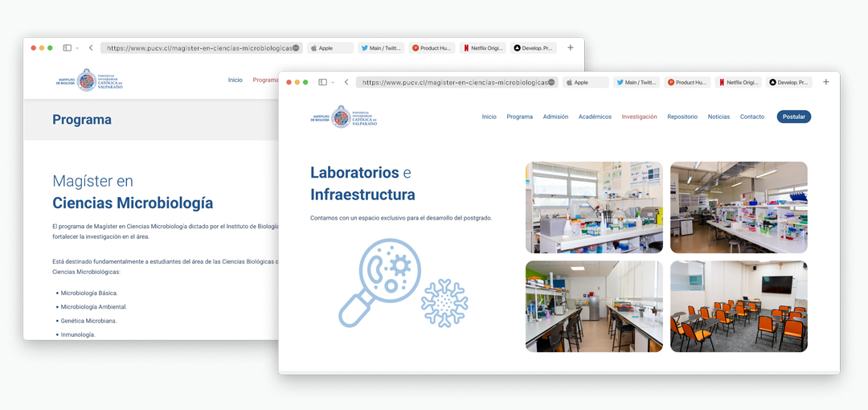Switch to Apple tab in back window

click(x=330, y=48)
